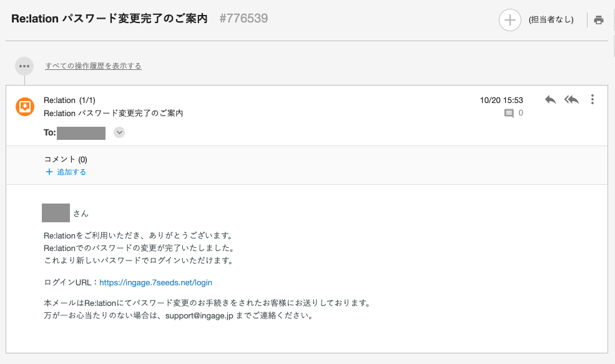Click the line これより新しいパスワードでログインいただけます。

[139, 260]
